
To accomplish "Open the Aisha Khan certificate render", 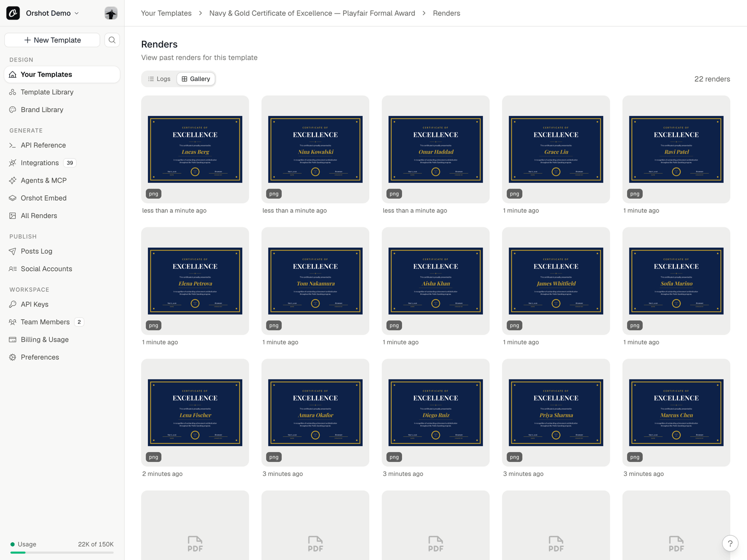I will pyautogui.click(x=436, y=281).
